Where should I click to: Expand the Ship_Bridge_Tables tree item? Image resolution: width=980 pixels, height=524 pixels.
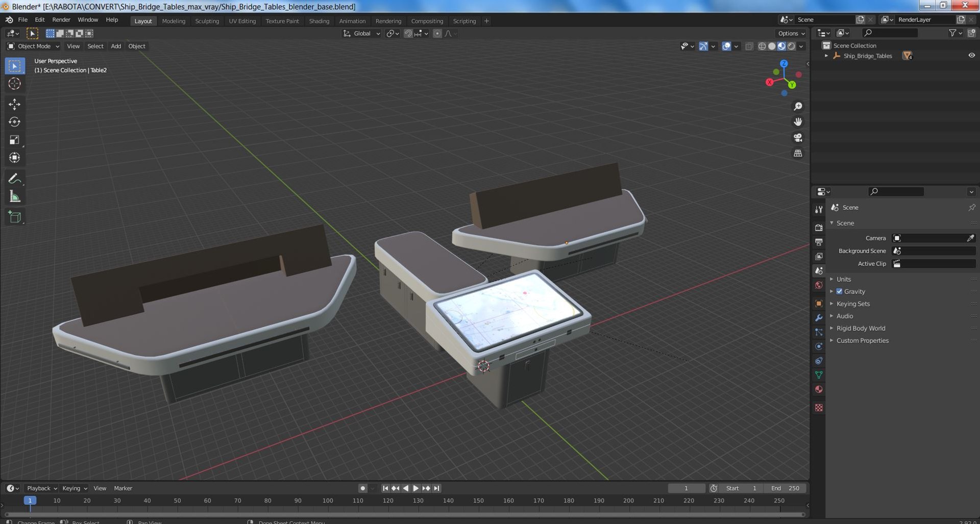[826, 56]
